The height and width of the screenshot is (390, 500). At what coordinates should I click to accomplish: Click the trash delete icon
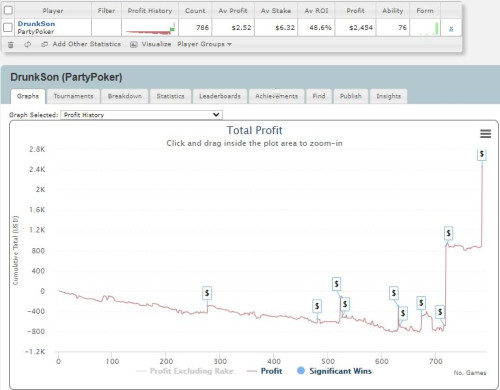(x=11, y=44)
